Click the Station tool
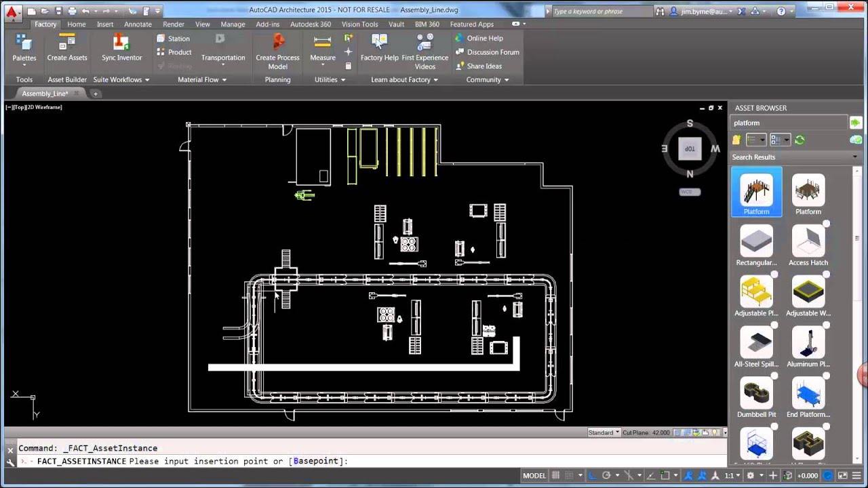Screen dimensions: 868x488 coord(173,39)
